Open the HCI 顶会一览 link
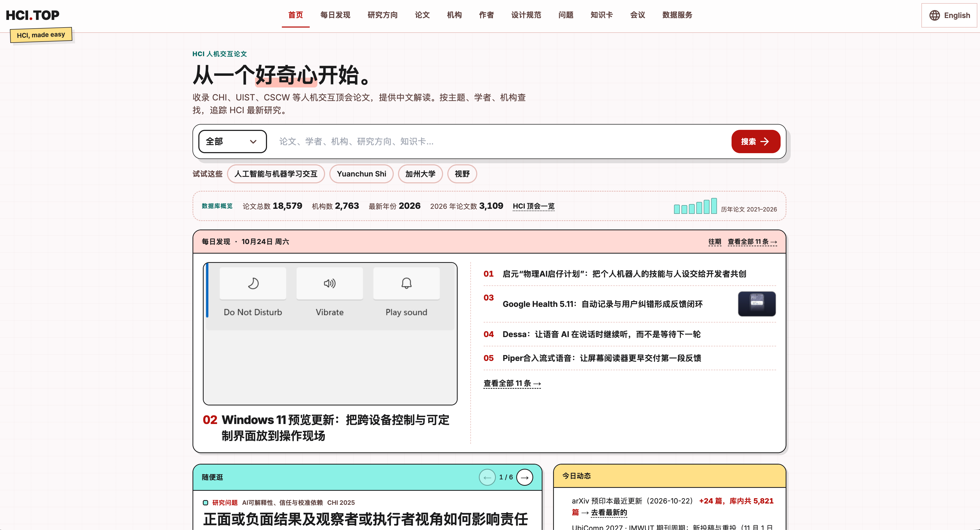This screenshot has width=980, height=530. [533, 206]
